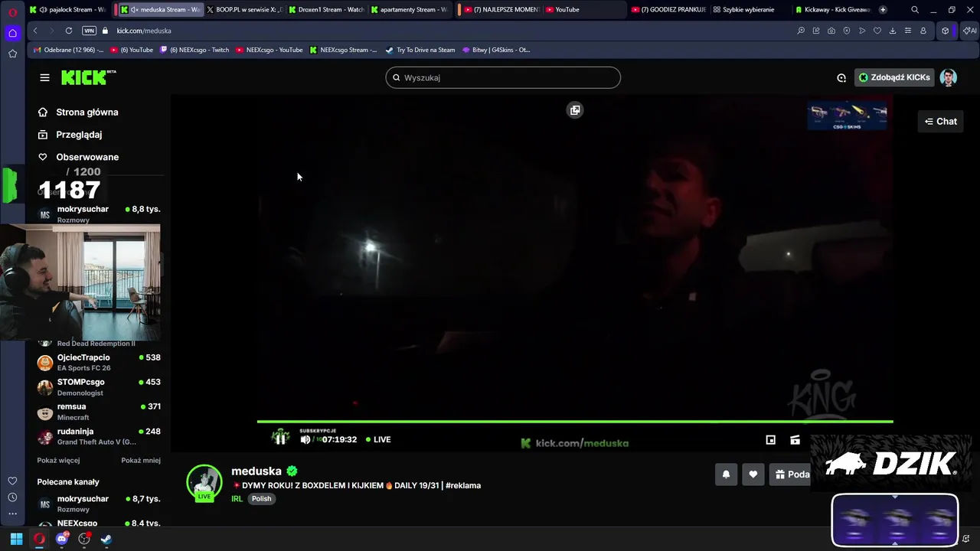This screenshot has height=551, width=980.
Task: Click the IRL category link
Action: tap(237, 498)
